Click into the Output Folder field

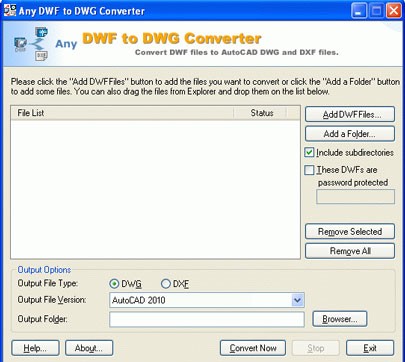point(207,319)
